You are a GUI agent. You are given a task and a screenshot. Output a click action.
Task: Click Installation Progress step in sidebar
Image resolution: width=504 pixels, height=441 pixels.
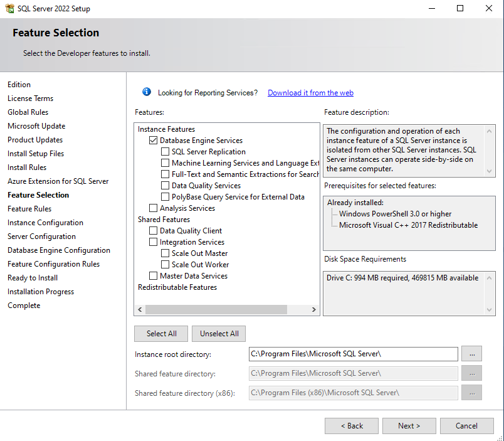tap(41, 292)
